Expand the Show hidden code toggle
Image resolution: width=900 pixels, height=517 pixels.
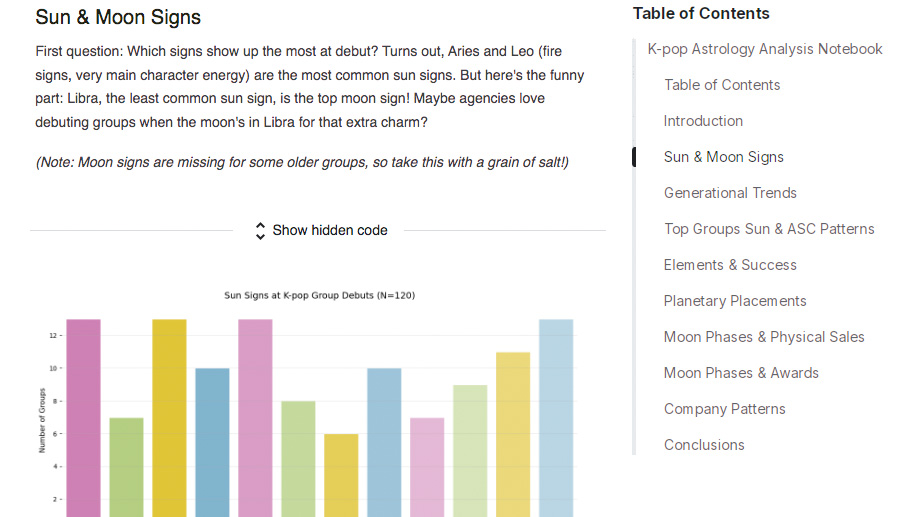click(x=329, y=230)
